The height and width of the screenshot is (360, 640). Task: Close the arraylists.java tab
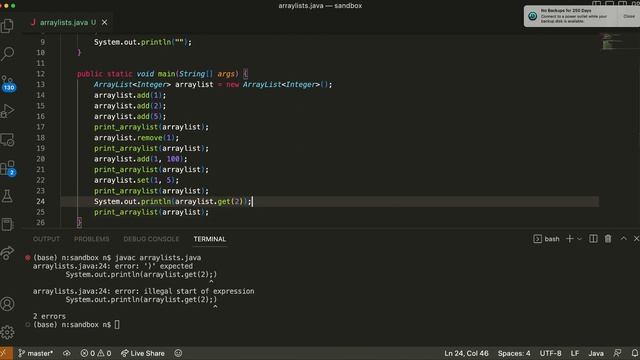[x=104, y=22]
